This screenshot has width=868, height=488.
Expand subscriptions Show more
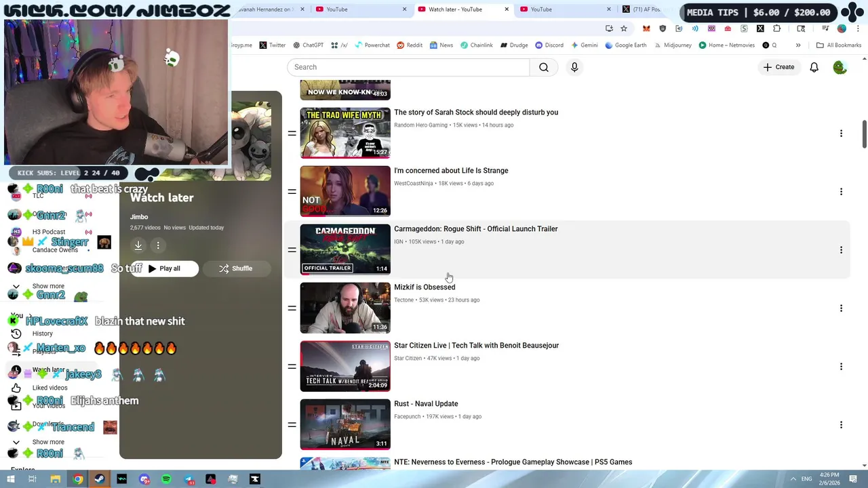click(48, 286)
